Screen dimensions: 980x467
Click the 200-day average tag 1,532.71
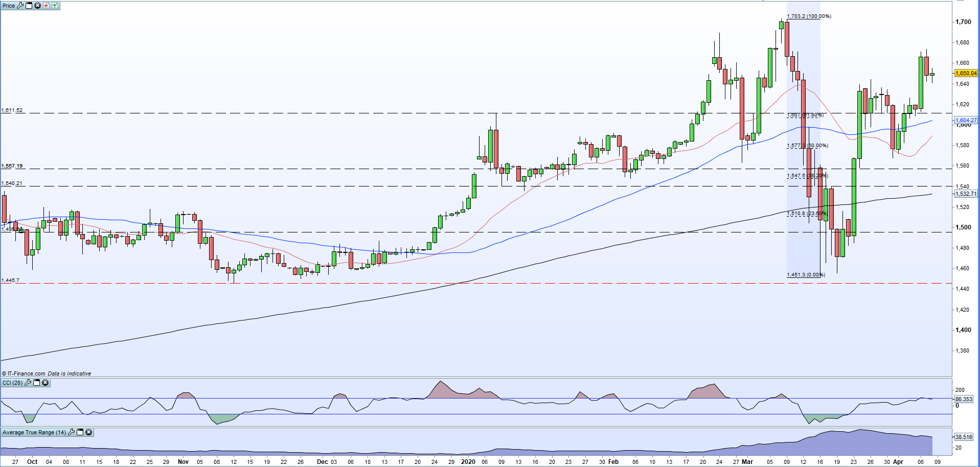(x=966, y=194)
